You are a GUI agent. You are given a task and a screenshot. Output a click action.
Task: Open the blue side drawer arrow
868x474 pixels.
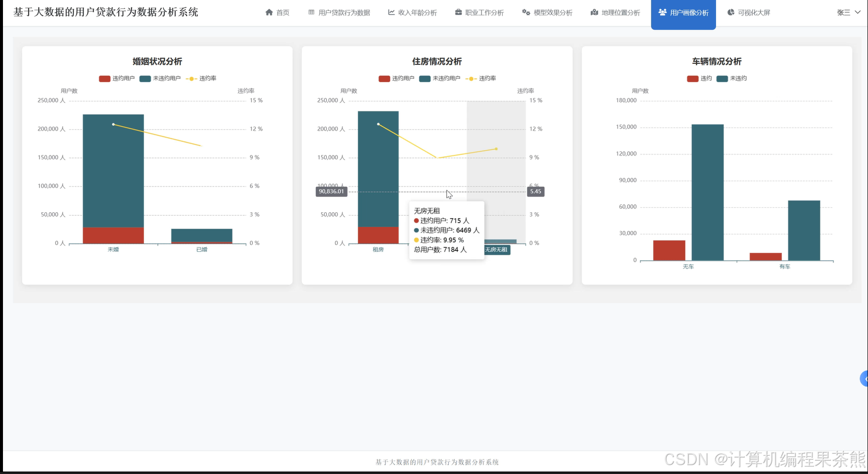(x=865, y=379)
